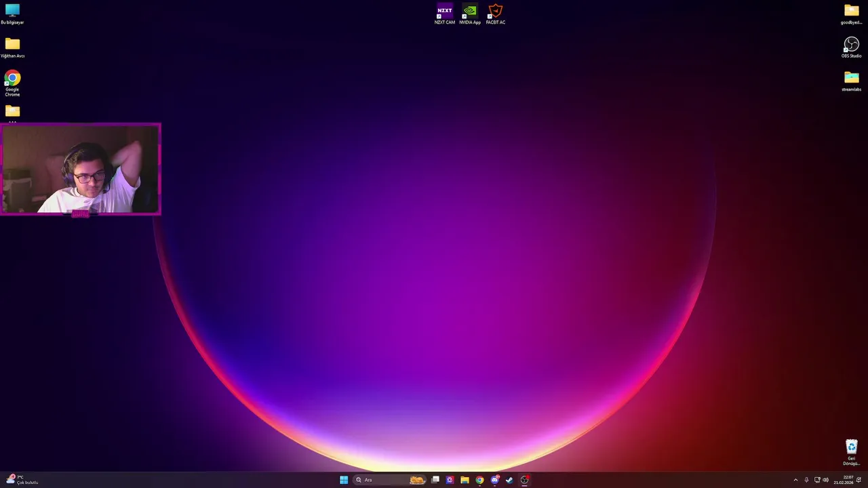Switch to OBS Studio in the taskbar
This screenshot has width=868, height=488.
tap(524, 480)
